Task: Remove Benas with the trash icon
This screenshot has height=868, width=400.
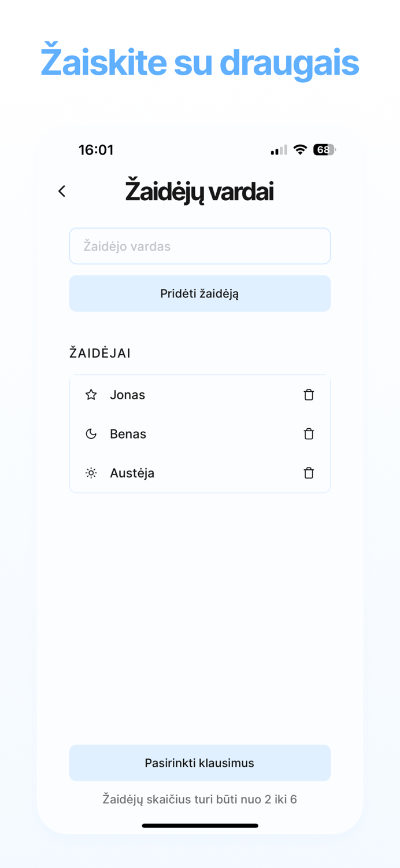Action: point(309,433)
